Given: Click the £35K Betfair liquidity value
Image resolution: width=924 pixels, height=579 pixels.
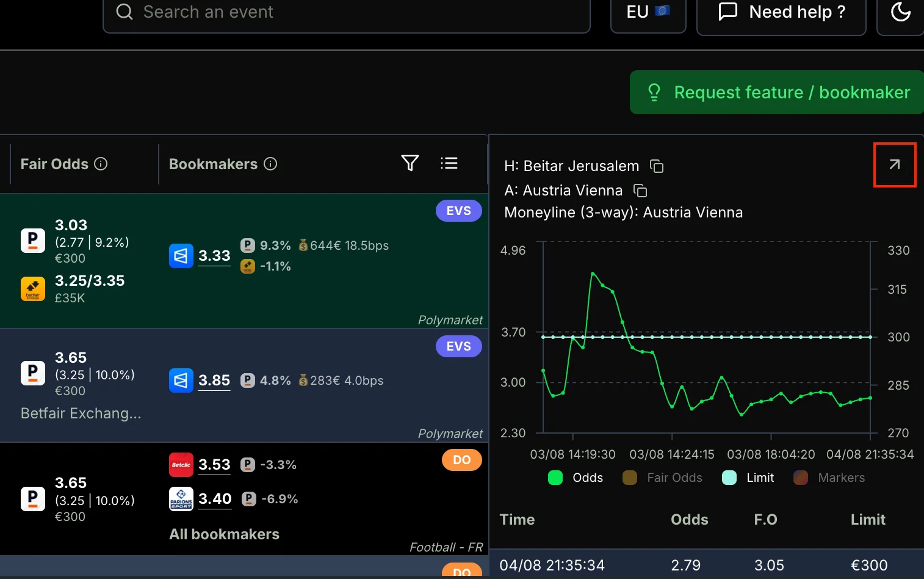Looking at the screenshot, I should pos(70,298).
